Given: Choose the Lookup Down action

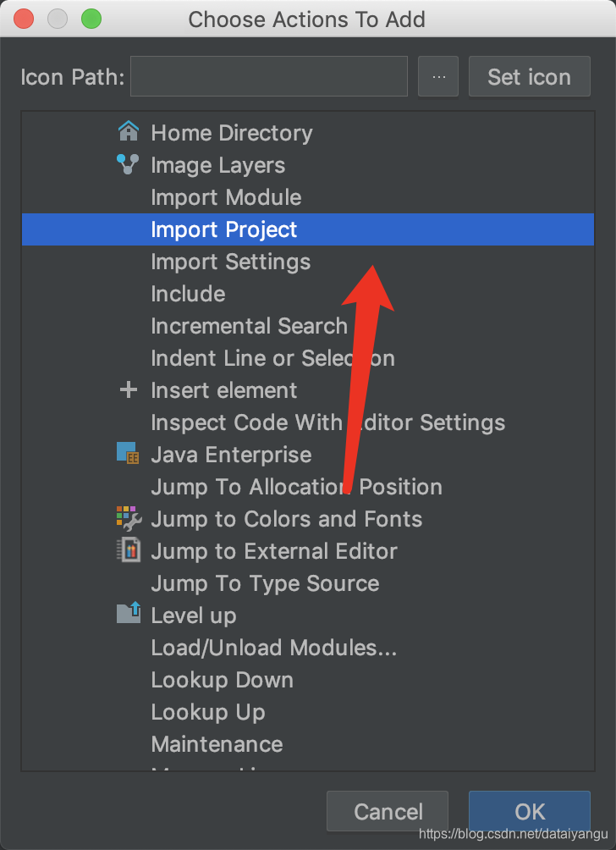Looking at the screenshot, I should tap(222, 680).
